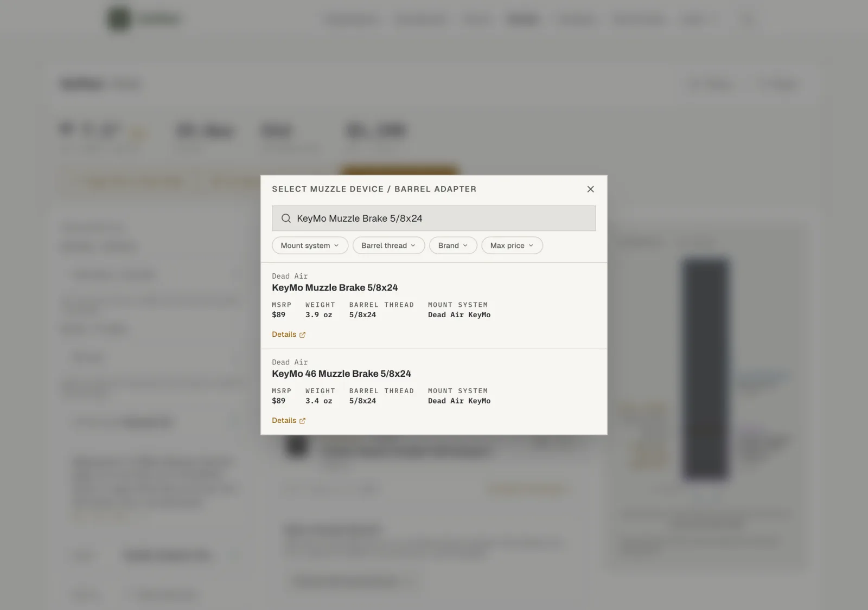The image size is (868, 610).
Task: Close the muzzle device selection dialog
Action: 590,189
